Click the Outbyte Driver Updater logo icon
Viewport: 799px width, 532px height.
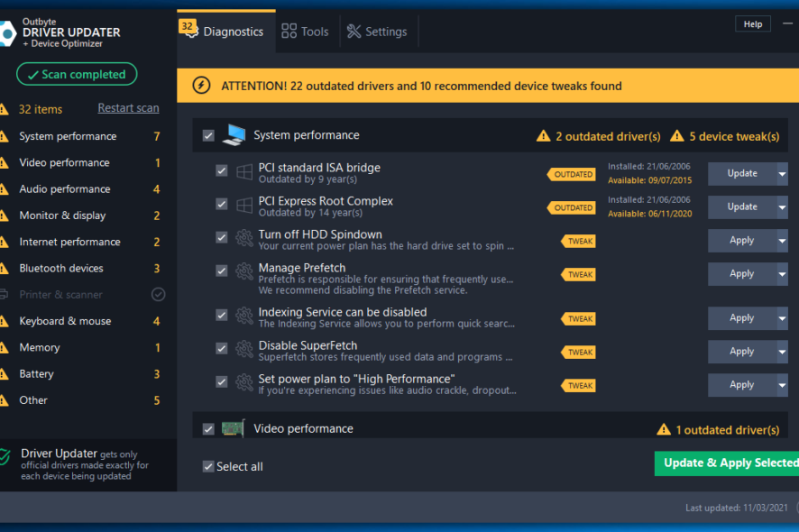[7, 33]
